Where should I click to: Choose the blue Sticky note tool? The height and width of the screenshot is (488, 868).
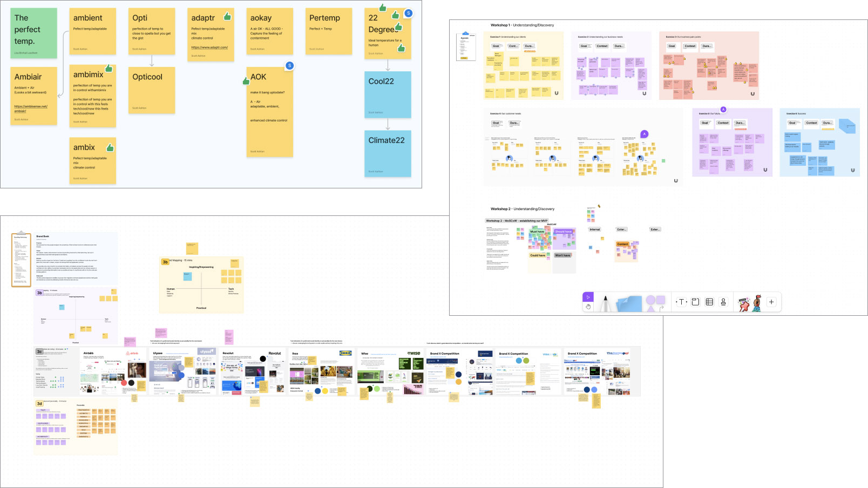[629, 303]
